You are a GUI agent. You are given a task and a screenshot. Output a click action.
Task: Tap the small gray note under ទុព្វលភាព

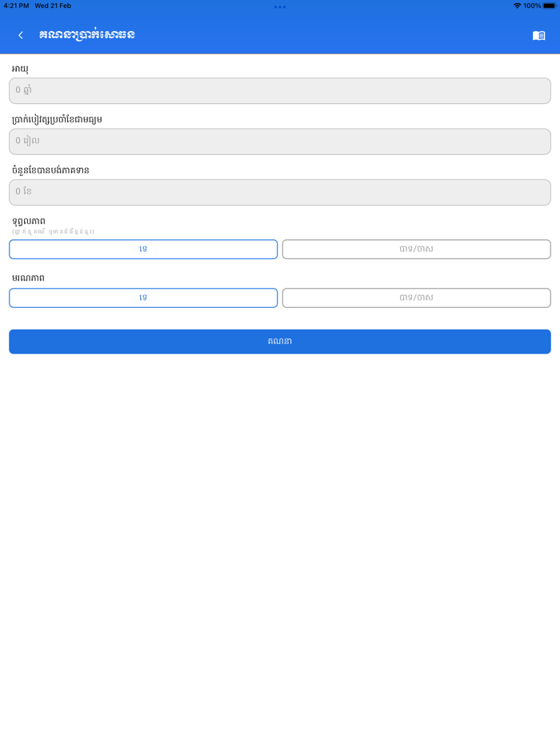click(50, 231)
